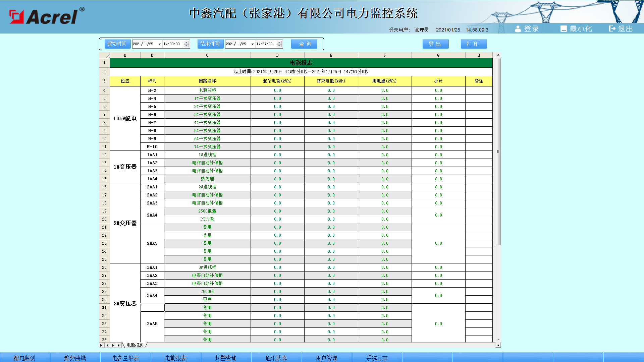The width and height of the screenshot is (644, 362).
Task: Go to previous sheet tab arrow
Action: (107, 345)
